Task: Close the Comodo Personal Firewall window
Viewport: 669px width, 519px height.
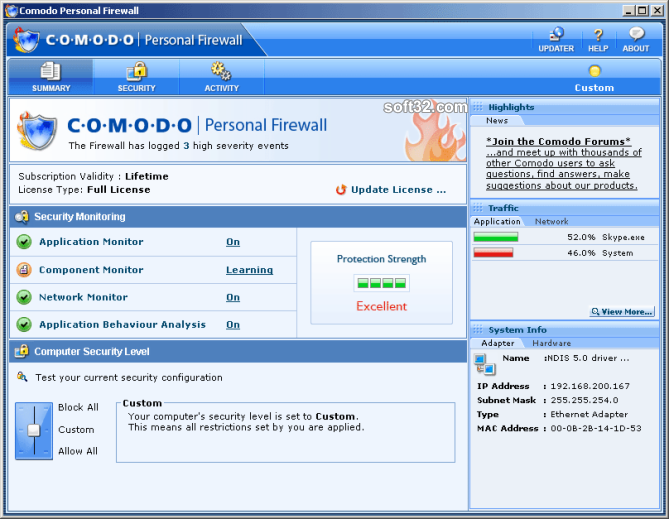Action: click(657, 11)
